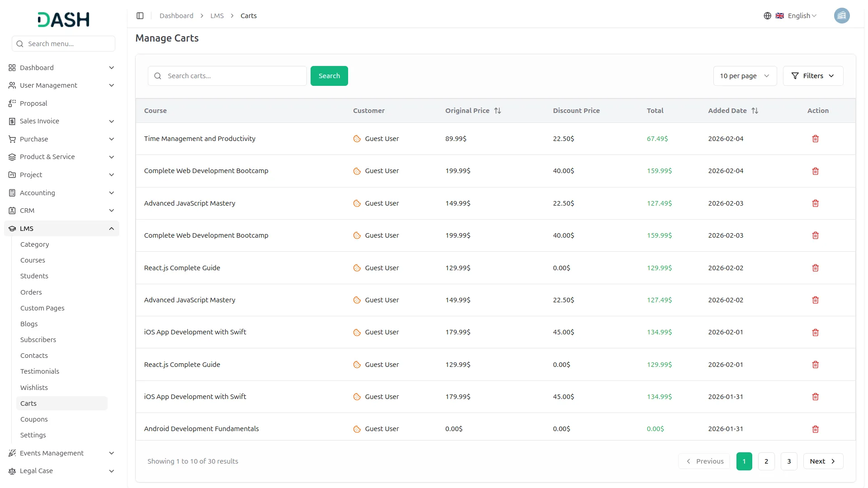This screenshot has width=868, height=488.
Task: Click the user avatar icon
Action: tap(841, 16)
